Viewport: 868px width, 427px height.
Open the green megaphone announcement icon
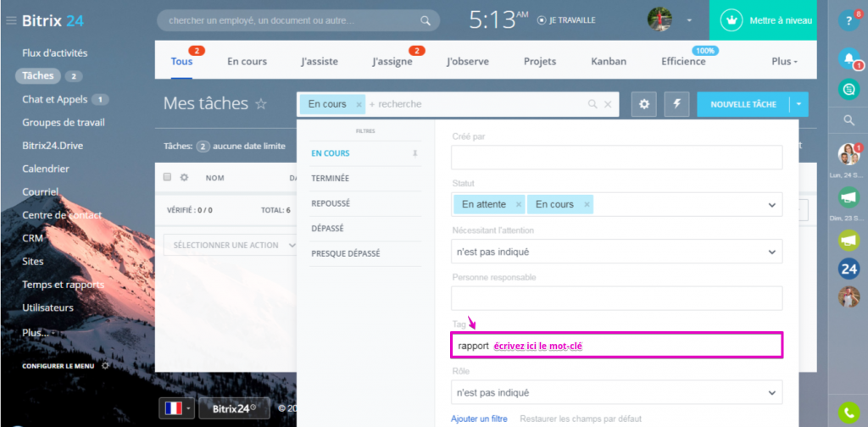pos(849,240)
